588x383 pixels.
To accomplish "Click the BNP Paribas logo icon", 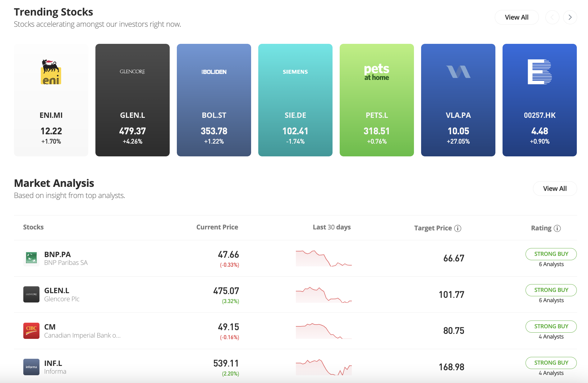I will [31, 258].
